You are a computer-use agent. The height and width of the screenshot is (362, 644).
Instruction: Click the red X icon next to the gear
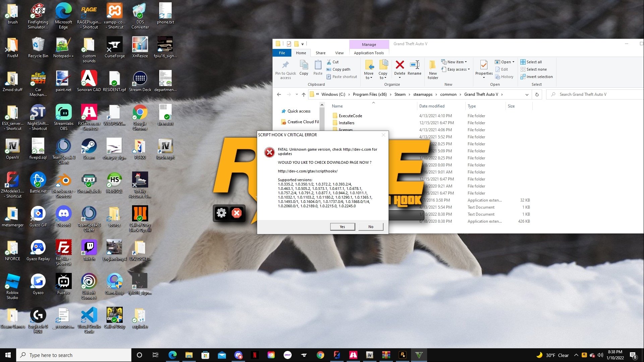click(237, 213)
